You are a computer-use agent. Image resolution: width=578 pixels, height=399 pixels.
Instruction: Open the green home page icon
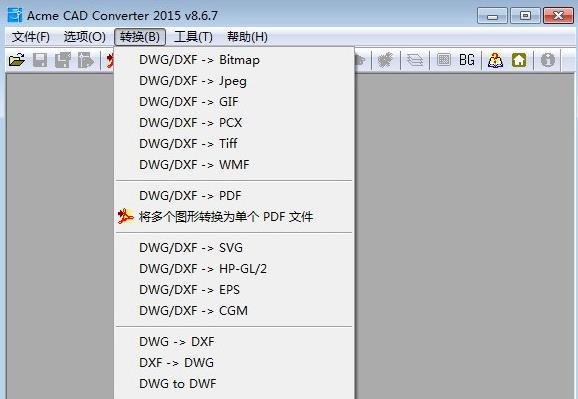coord(519,60)
